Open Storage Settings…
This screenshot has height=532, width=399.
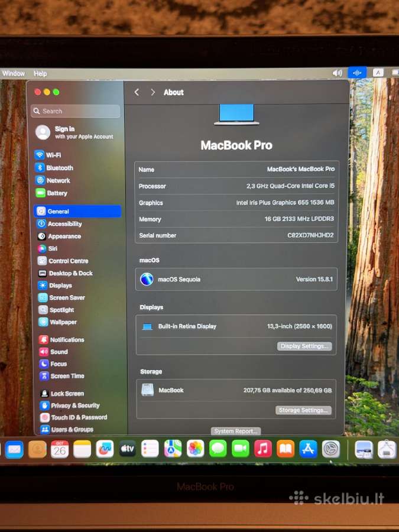(x=303, y=410)
